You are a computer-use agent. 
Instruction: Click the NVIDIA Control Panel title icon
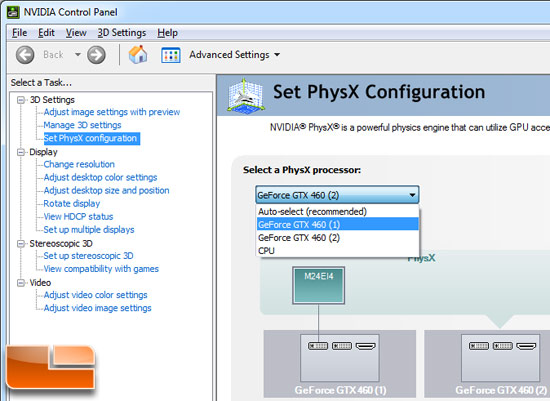click(x=13, y=12)
